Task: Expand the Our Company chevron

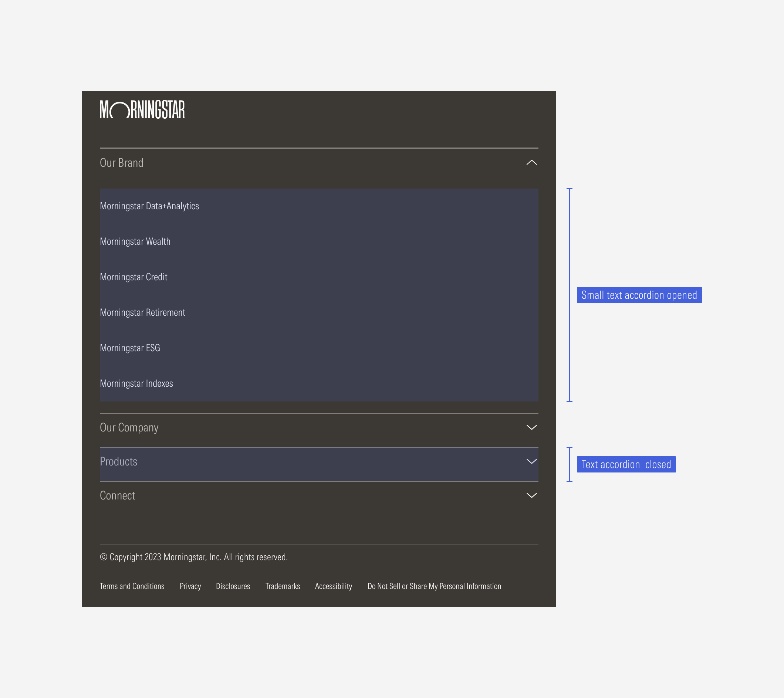Action: [532, 427]
